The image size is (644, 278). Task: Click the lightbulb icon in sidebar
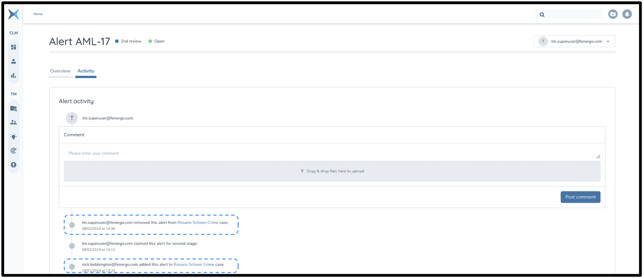pyautogui.click(x=14, y=136)
